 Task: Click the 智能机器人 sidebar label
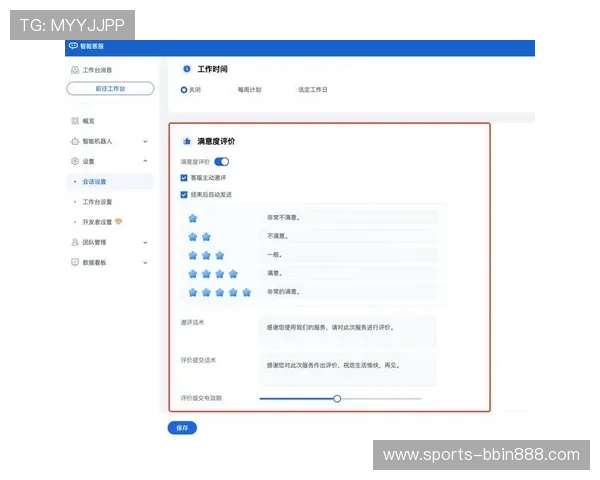(97, 141)
